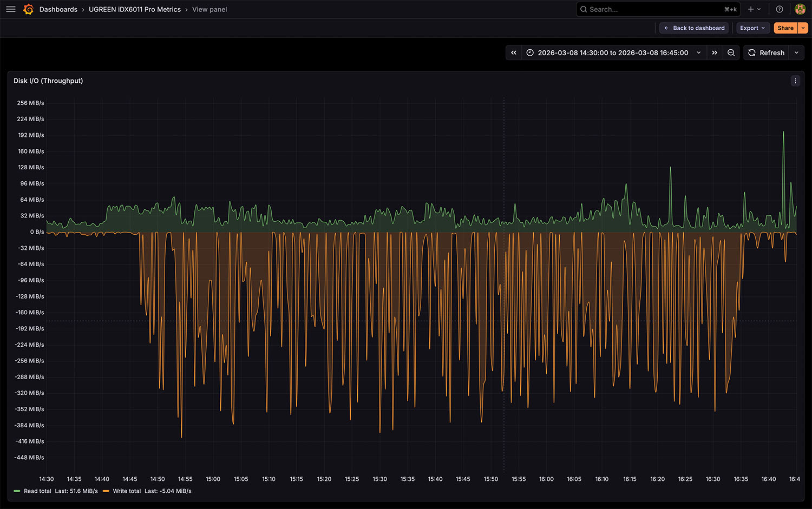This screenshot has width=812, height=509.
Task: Open the Share options arrow
Action: (803, 28)
